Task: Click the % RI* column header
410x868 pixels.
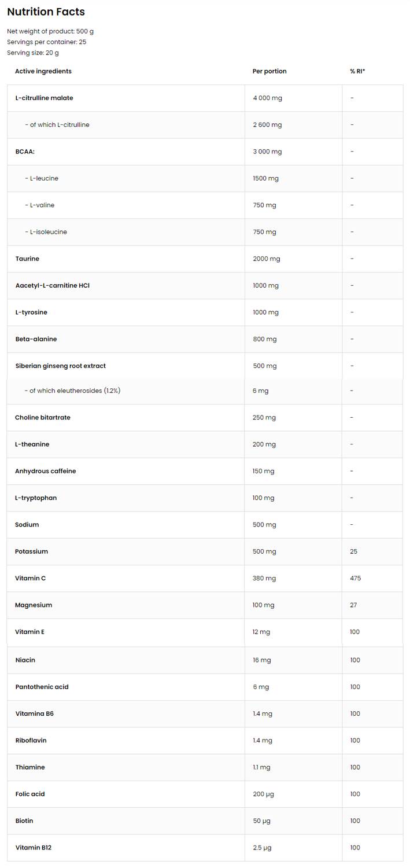Action: [x=357, y=71]
